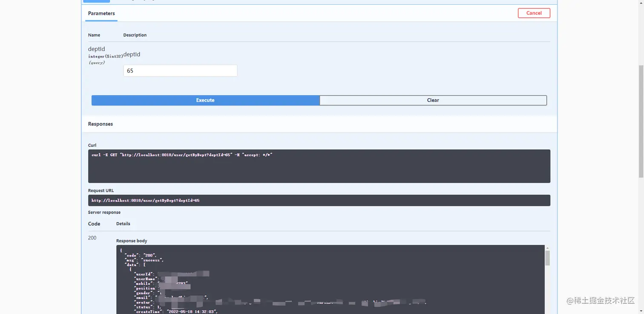Focus the deptId input showing 65
644x314 pixels.
tap(180, 71)
